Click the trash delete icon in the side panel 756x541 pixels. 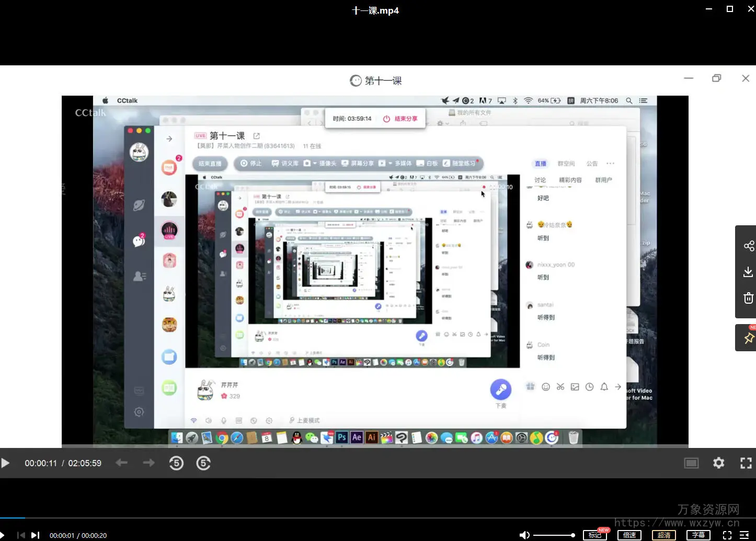[748, 298]
